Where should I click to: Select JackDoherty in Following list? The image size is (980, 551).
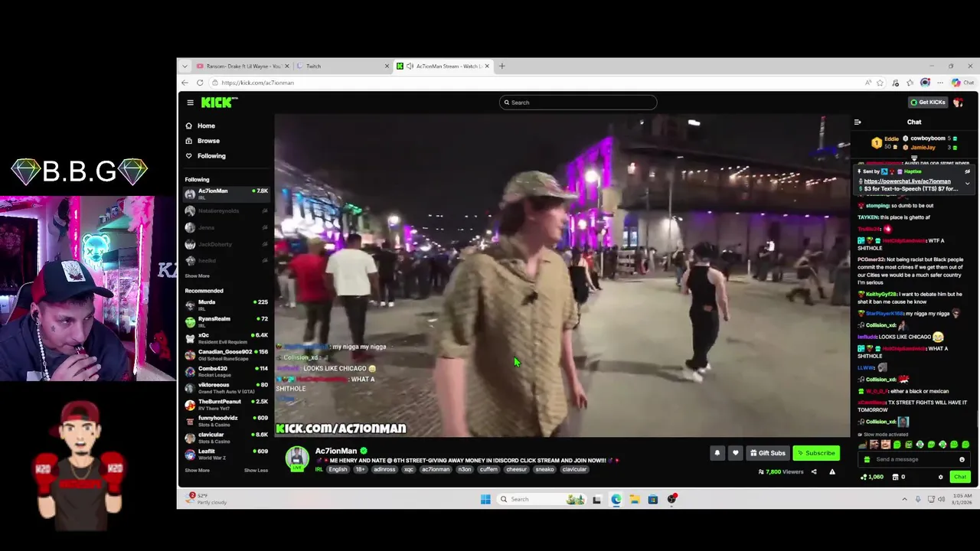click(x=226, y=244)
